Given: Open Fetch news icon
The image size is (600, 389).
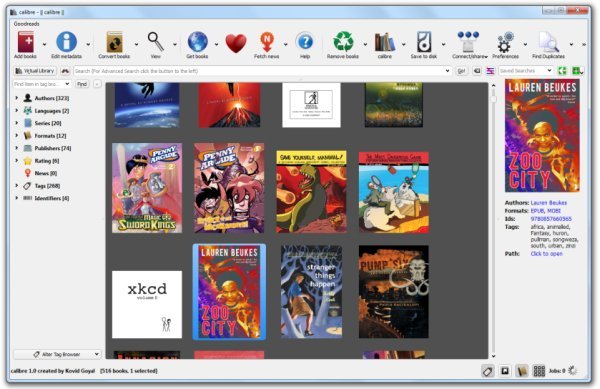Looking at the screenshot, I should 267,42.
